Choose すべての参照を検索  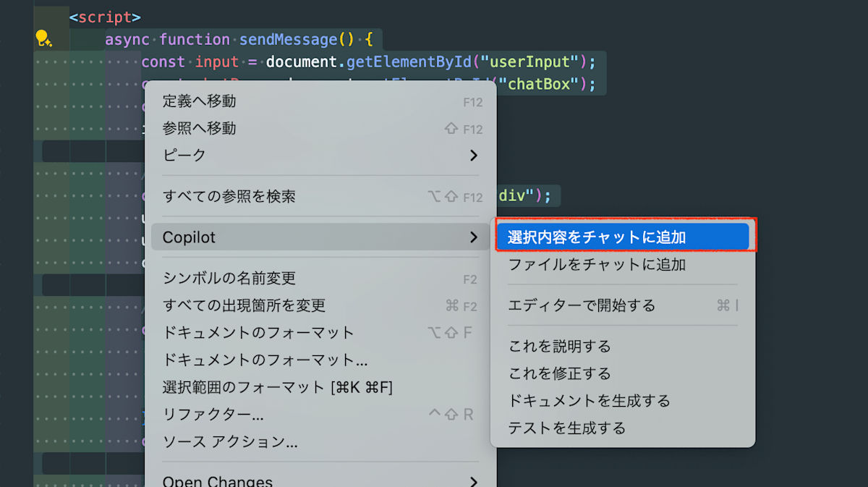click(320, 197)
